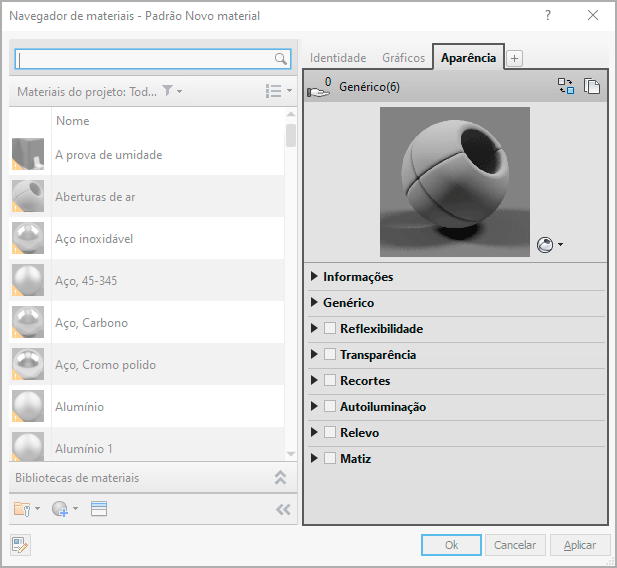Open the asset browser panel icon

[x=99, y=509]
